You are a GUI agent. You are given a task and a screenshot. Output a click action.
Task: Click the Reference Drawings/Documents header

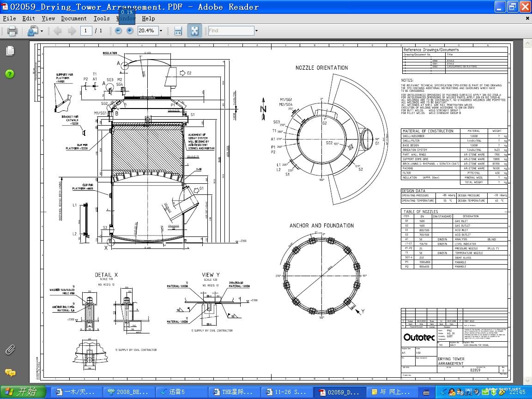pyautogui.click(x=431, y=49)
